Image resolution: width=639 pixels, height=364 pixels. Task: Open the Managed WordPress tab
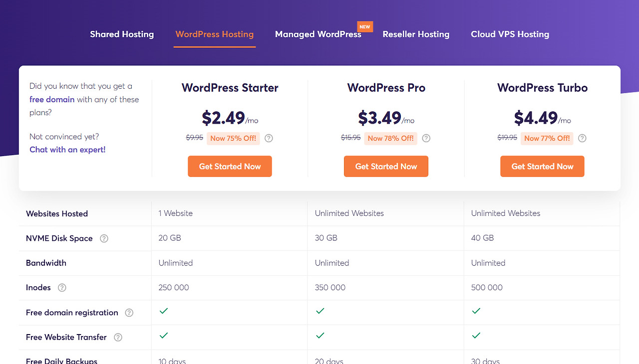click(318, 34)
